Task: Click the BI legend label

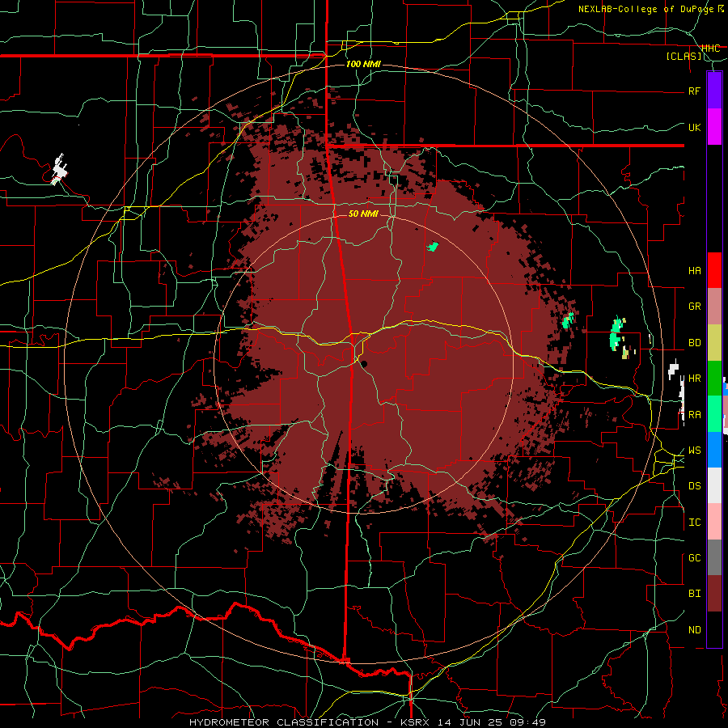Action: tap(694, 594)
